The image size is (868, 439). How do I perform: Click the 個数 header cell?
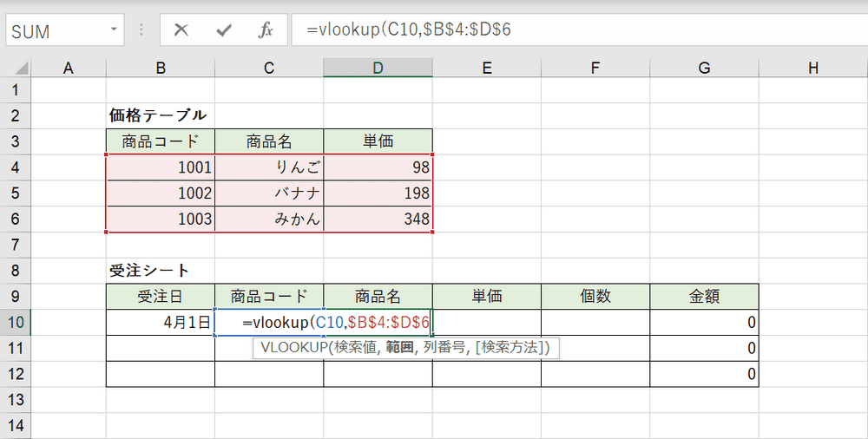coord(595,297)
